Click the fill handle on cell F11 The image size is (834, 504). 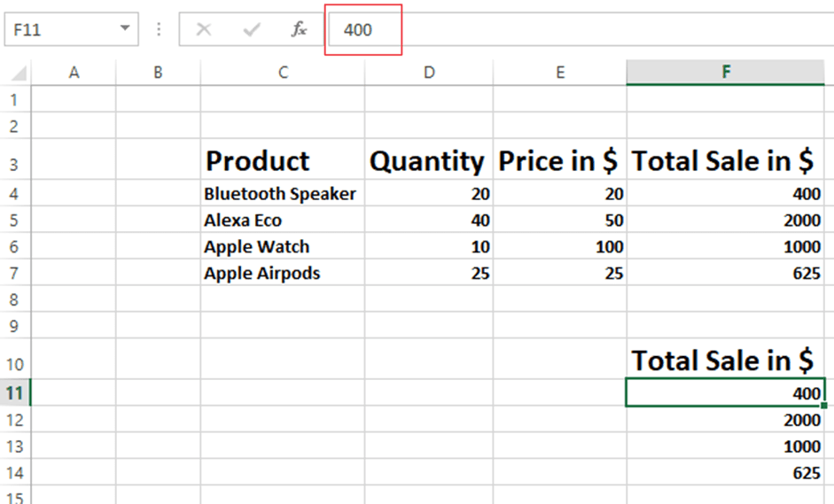click(824, 406)
